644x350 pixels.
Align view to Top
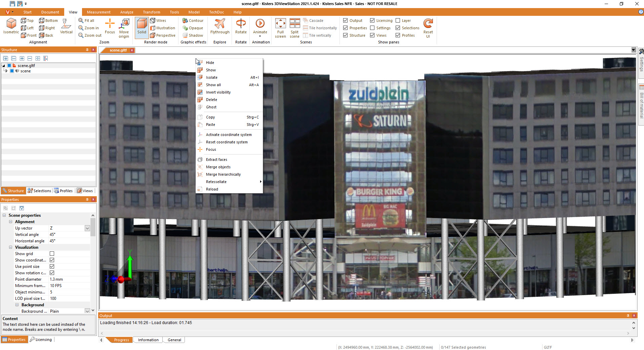(27, 21)
